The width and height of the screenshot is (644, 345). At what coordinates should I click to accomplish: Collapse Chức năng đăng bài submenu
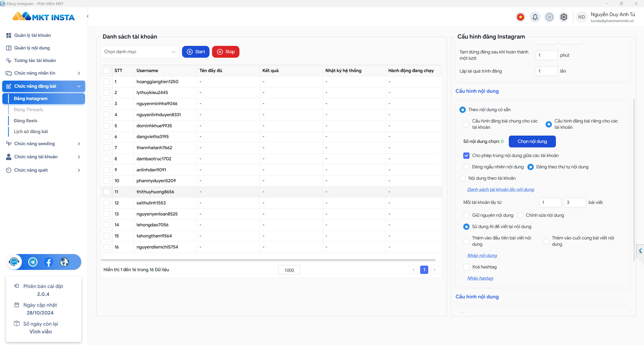point(79,86)
